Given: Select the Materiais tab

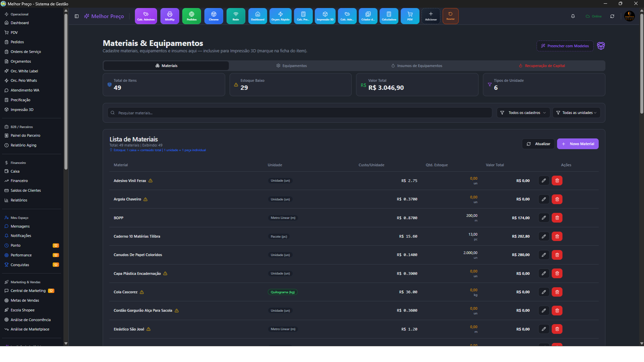Looking at the screenshot, I should point(166,66).
